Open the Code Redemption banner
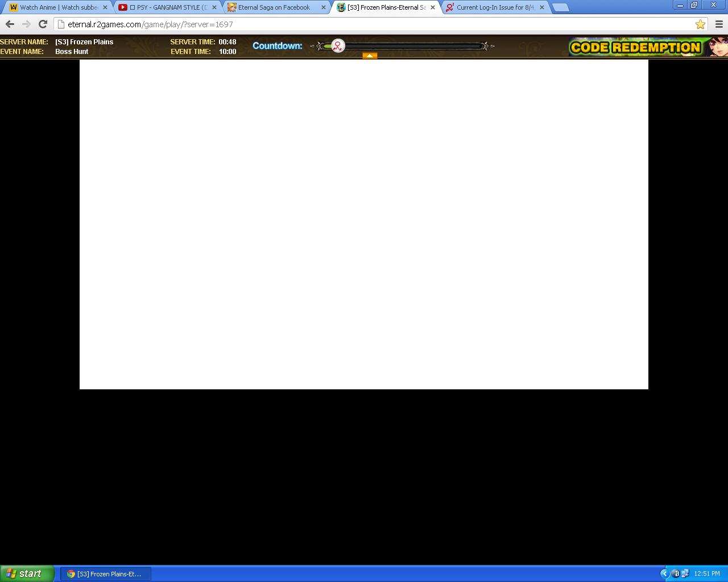Screen dimensions: 728x582 (x=637, y=47)
